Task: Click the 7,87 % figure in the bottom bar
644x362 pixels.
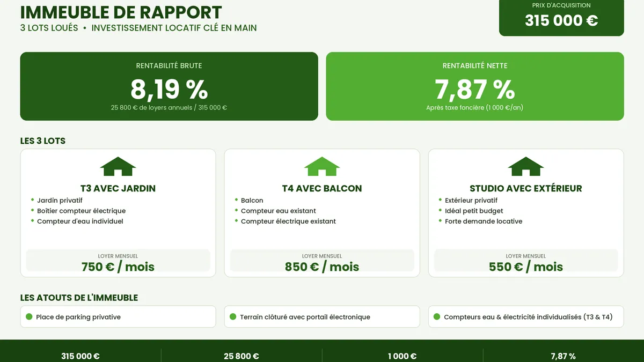Action: point(563,356)
